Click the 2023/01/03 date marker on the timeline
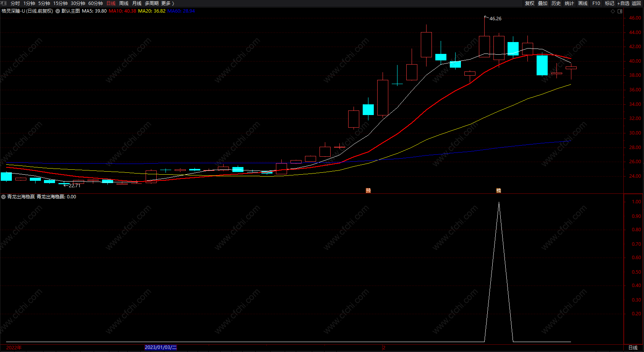 [x=161, y=347]
